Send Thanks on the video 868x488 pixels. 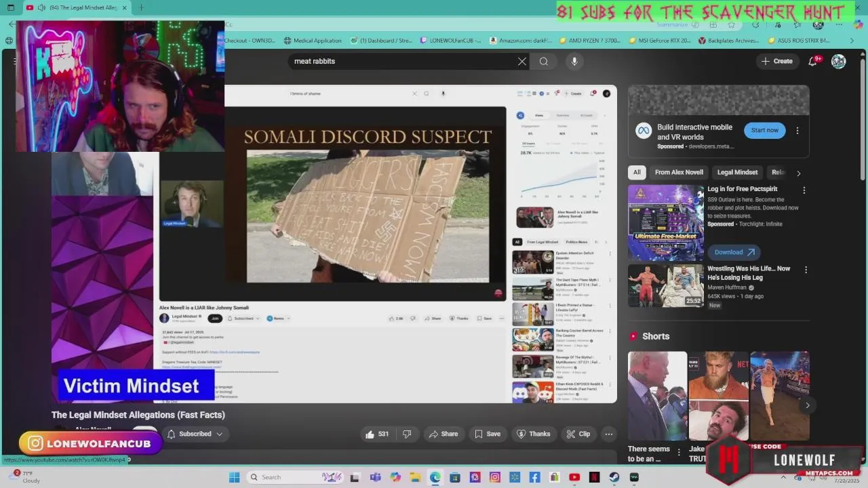(534, 434)
